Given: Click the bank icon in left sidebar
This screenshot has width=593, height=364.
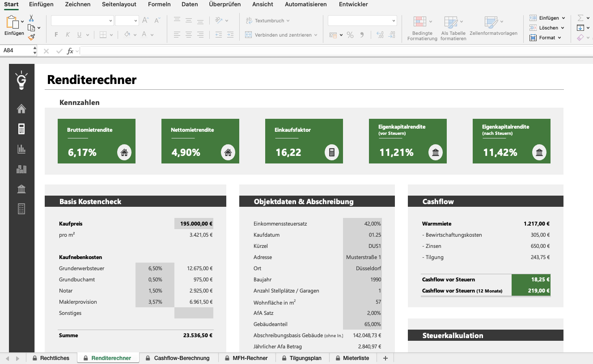Looking at the screenshot, I should (x=21, y=189).
